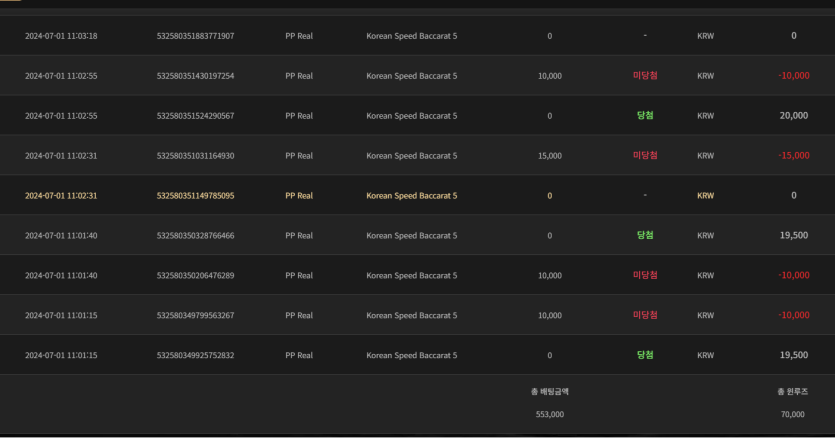Click PP Real in the highlighted 532580351149785095 row
The height and width of the screenshot is (438, 835).
299,196
